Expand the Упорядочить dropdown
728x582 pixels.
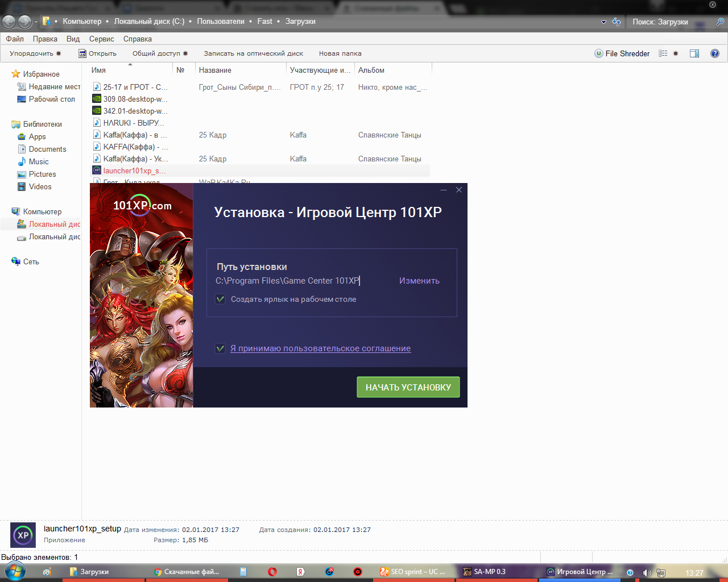point(35,53)
